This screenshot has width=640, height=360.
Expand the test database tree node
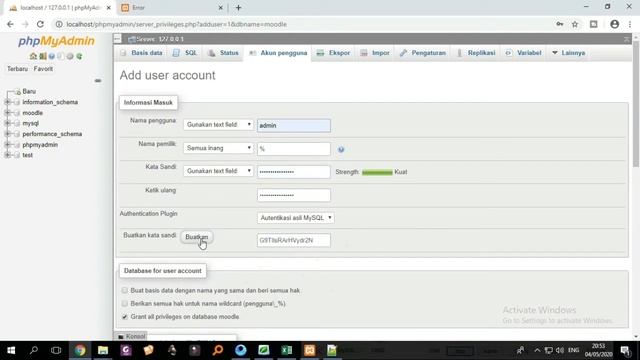click(7, 155)
